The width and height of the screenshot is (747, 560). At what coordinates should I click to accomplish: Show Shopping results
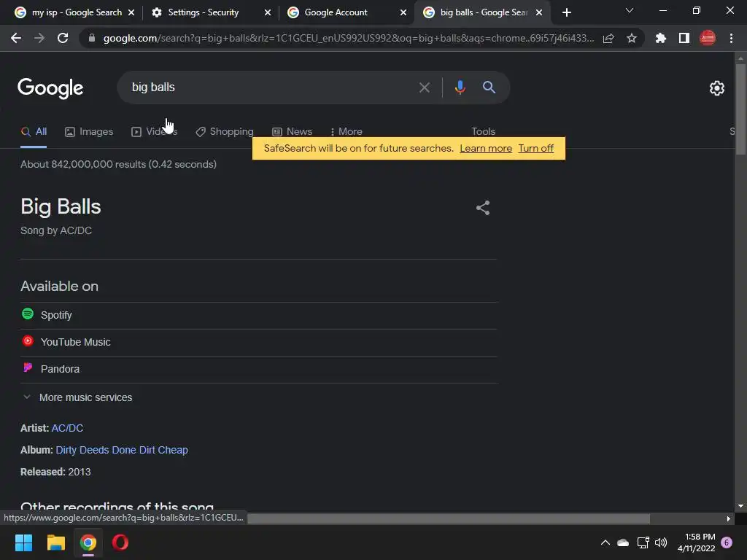[x=225, y=131]
